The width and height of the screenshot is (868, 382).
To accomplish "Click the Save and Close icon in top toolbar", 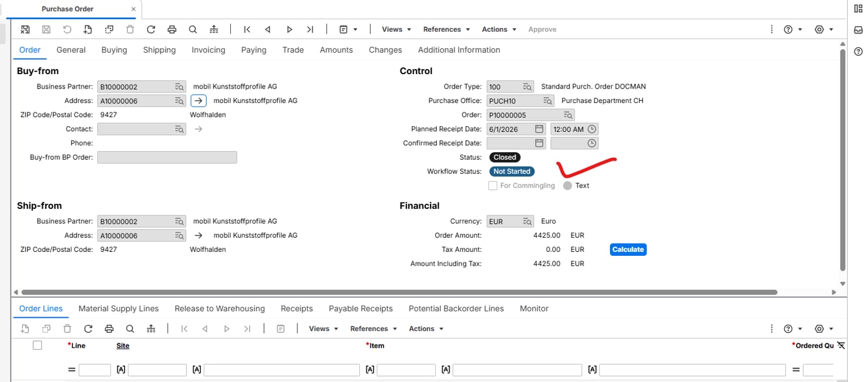I will click(x=25, y=29).
